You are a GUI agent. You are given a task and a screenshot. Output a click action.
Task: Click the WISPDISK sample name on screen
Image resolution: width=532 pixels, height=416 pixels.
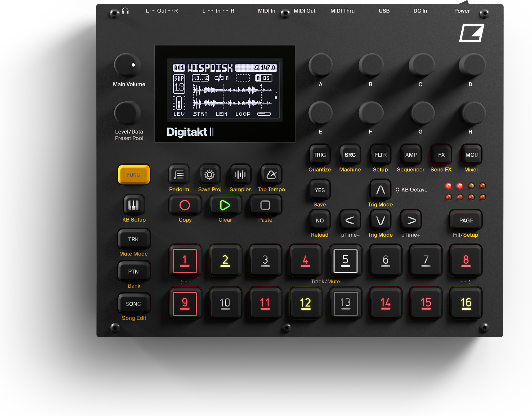click(x=210, y=68)
